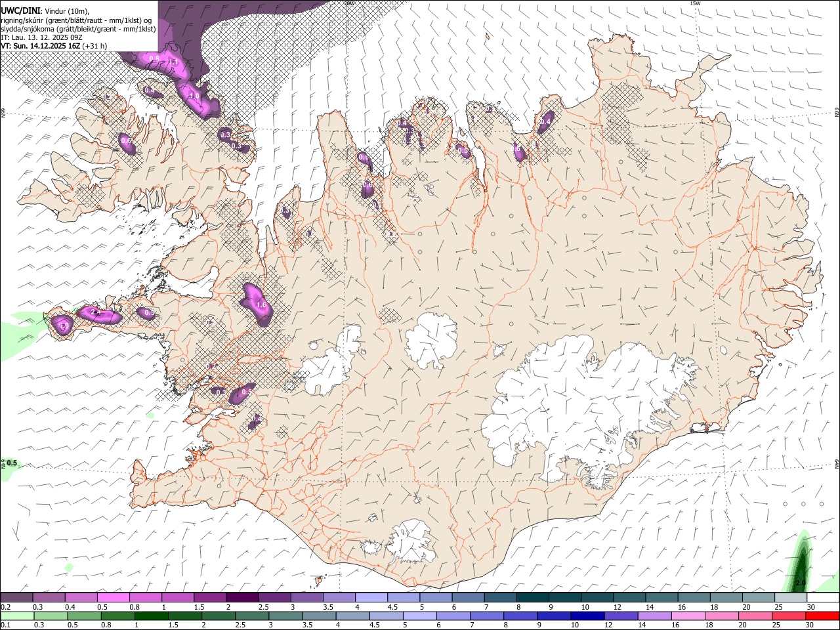840x630 pixels.
Task: Click the '20W' longitude label
Action: pos(348,3)
